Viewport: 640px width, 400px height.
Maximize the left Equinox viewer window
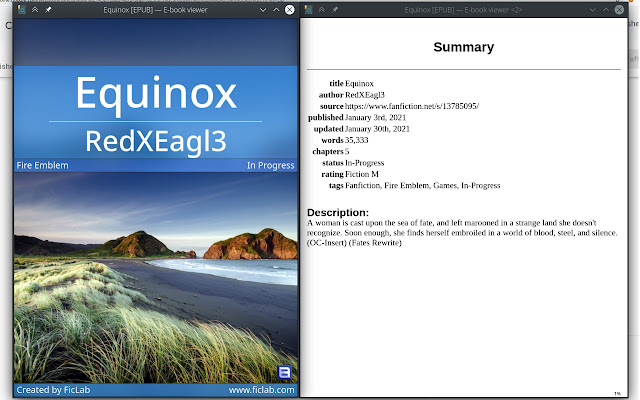click(276, 10)
